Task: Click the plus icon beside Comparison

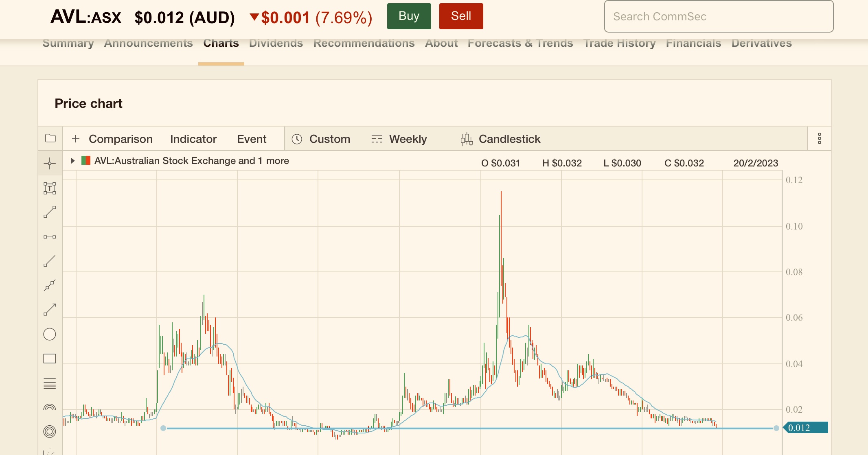Action: pyautogui.click(x=76, y=139)
